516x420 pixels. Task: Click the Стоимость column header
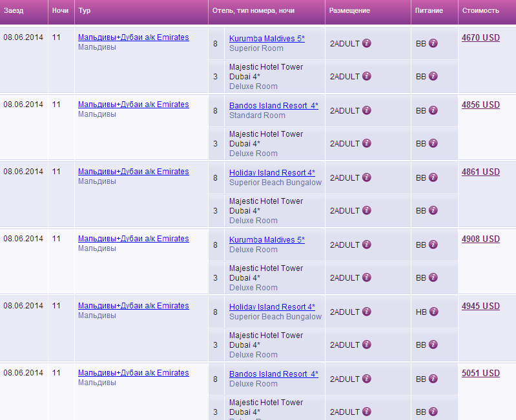tap(480, 11)
